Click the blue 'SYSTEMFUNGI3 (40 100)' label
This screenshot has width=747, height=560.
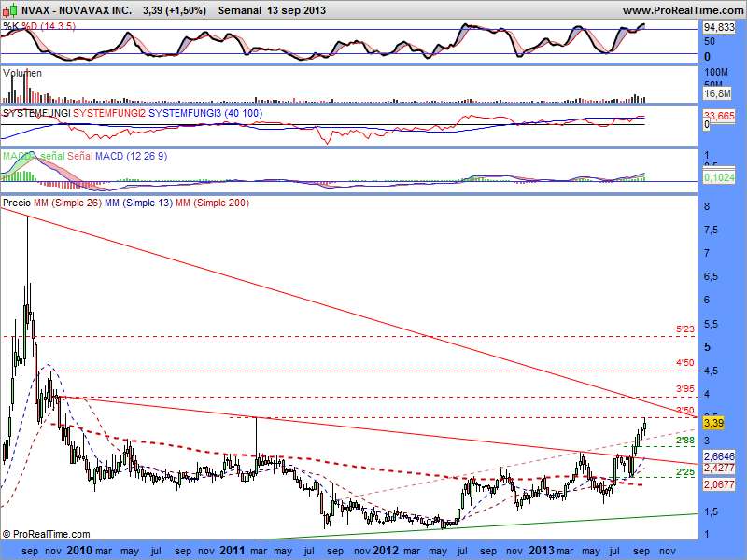click(x=205, y=113)
